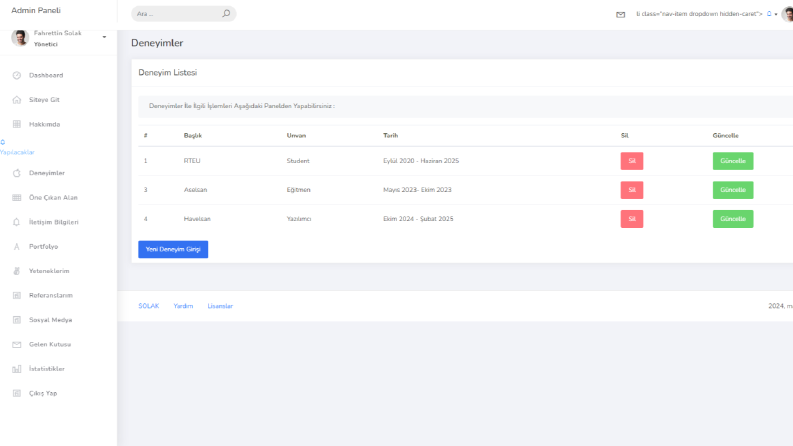Select Deneyimler in sidebar
Screen dimensions: 793x446
click(47, 173)
